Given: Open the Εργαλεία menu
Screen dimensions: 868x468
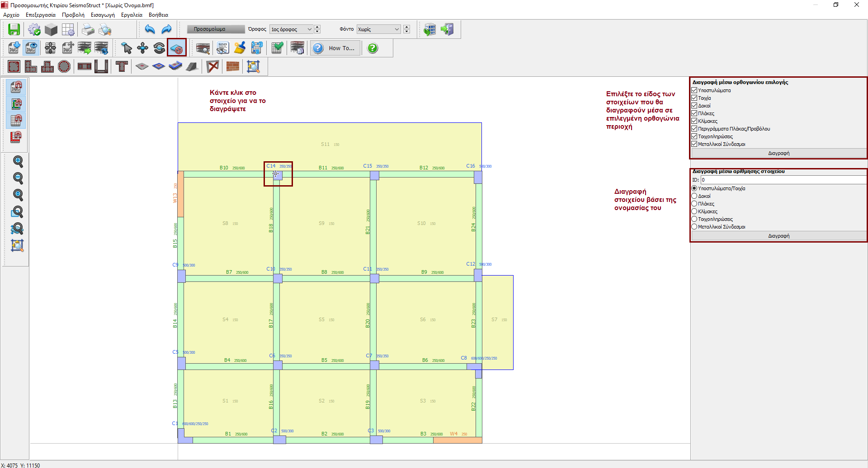Looking at the screenshot, I should coord(132,15).
